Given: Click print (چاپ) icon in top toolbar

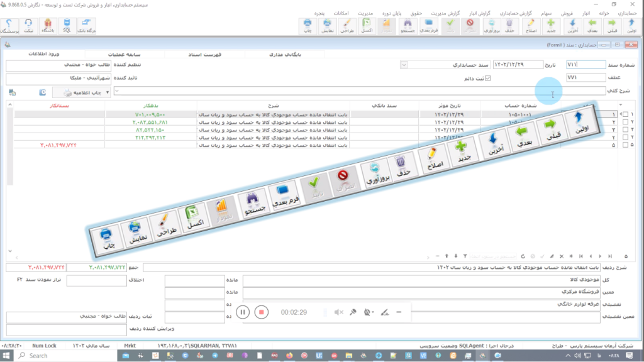Looking at the screenshot, I should [308, 26].
